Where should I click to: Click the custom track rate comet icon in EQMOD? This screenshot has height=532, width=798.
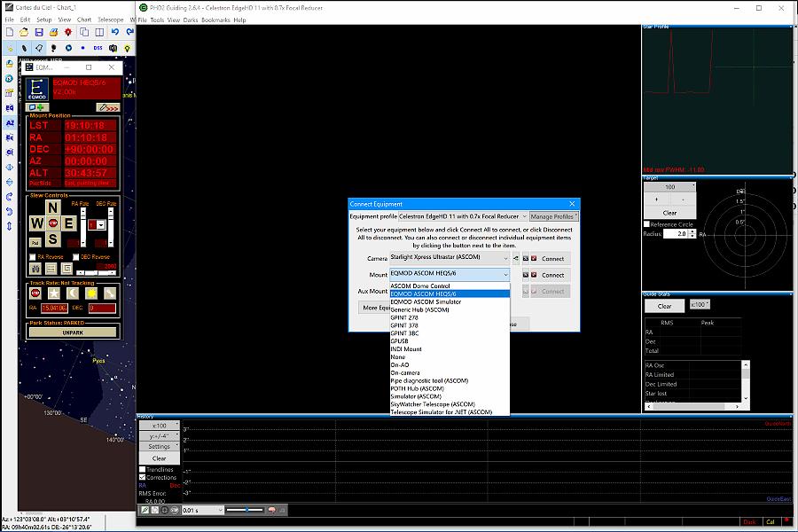point(110,293)
